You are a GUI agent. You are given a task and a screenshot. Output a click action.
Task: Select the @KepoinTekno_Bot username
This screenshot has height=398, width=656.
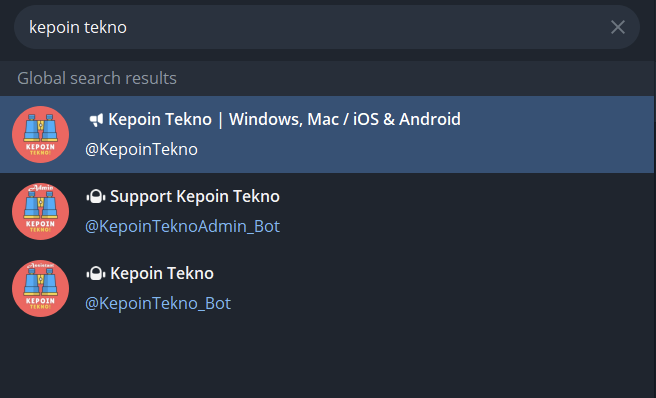point(158,303)
